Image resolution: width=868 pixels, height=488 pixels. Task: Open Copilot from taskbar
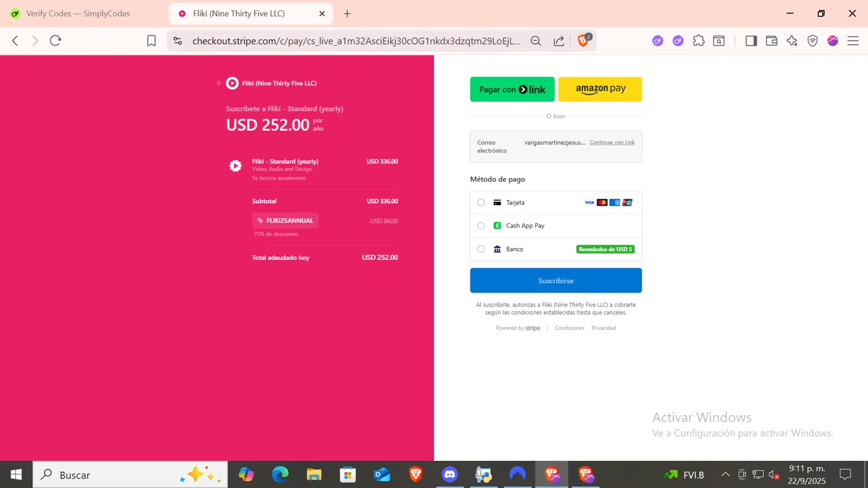coord(247,475)
